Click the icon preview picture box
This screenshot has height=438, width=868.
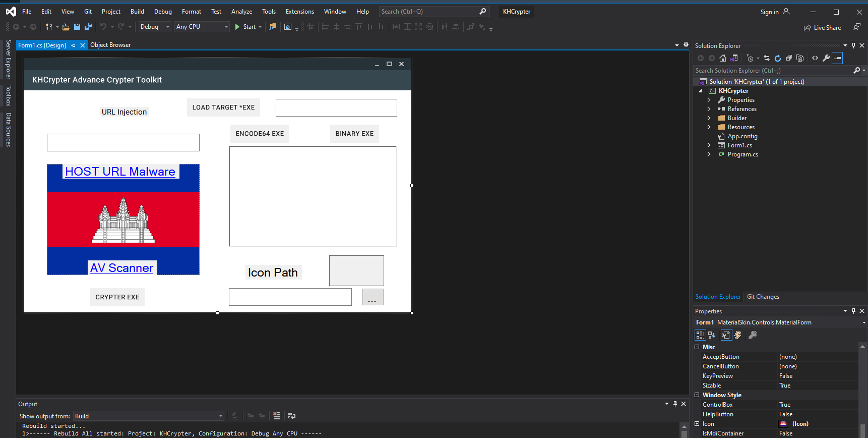356,270
